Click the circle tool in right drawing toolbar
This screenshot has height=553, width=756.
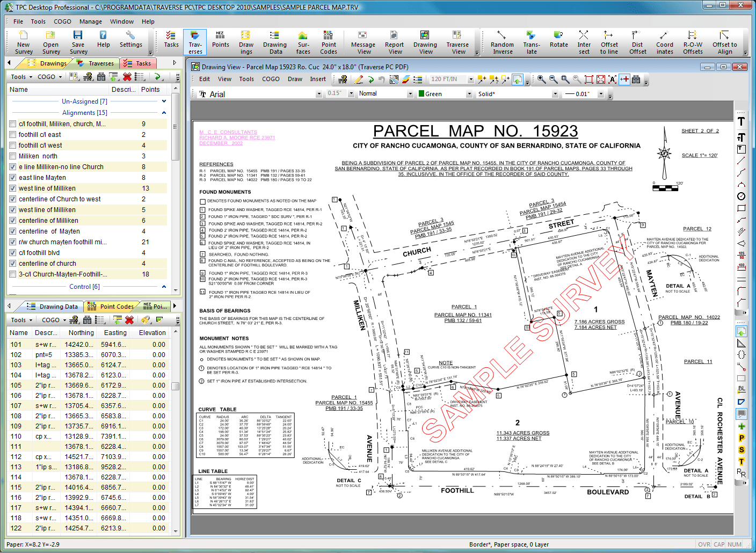click(742, 197)
